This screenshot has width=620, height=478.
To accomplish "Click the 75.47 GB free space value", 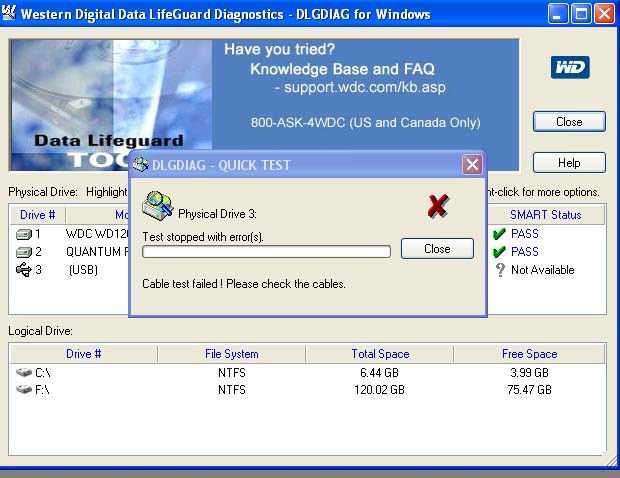I will (529, 390).
